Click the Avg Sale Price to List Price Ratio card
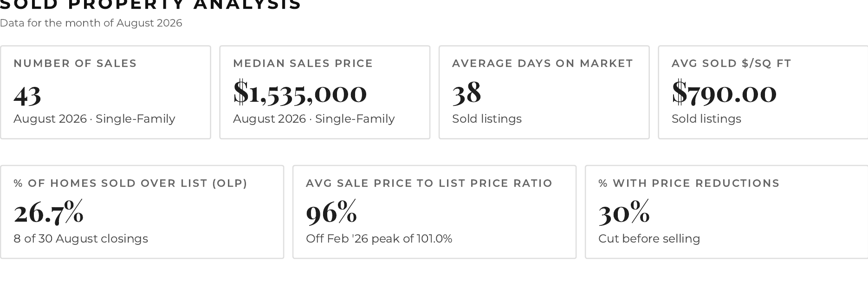Screen dimensions: 868x302 coord(434,212)
